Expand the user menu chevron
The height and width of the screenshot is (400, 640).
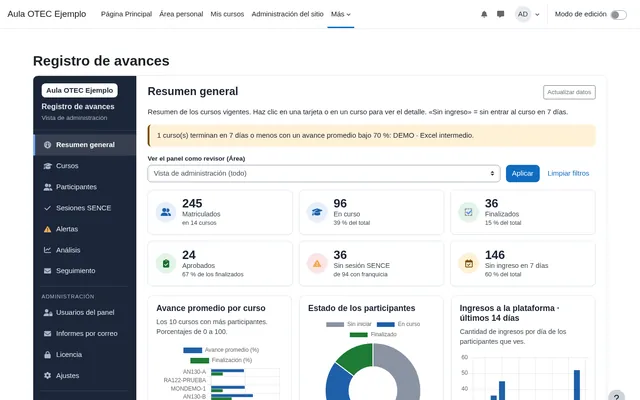537,15
